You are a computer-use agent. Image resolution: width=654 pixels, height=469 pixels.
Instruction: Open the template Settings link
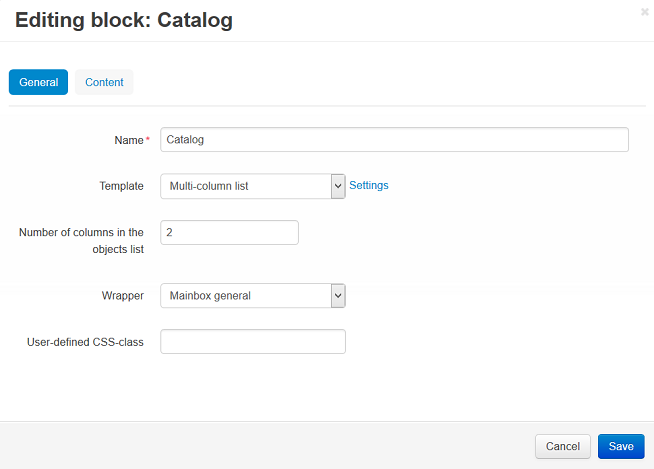pyautogui.click(x=369, y=185)
